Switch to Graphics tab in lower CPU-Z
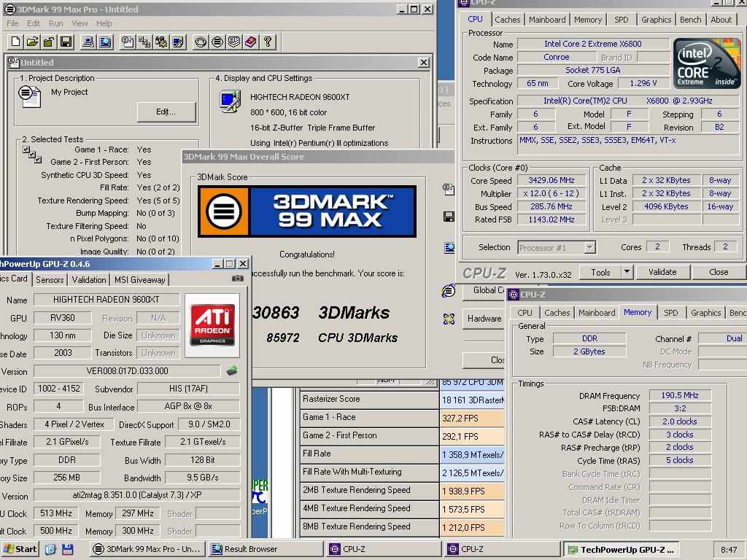 coord(705,313)
